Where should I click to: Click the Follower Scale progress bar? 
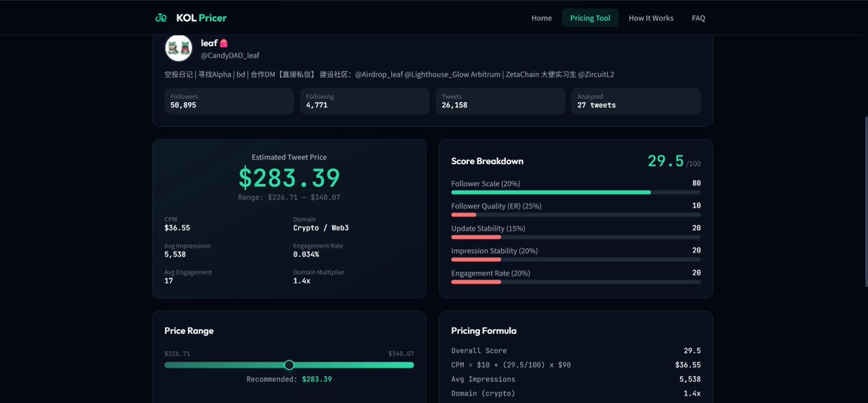(576, 192)
